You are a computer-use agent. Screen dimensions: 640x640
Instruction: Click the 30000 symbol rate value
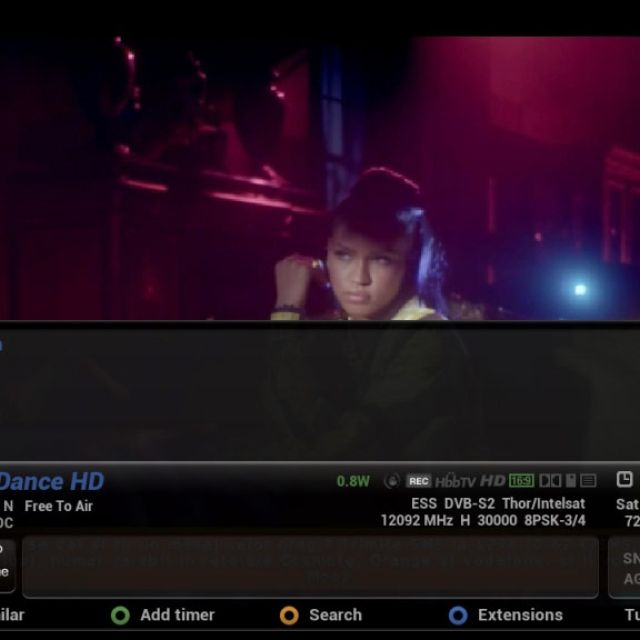[497, 520]
